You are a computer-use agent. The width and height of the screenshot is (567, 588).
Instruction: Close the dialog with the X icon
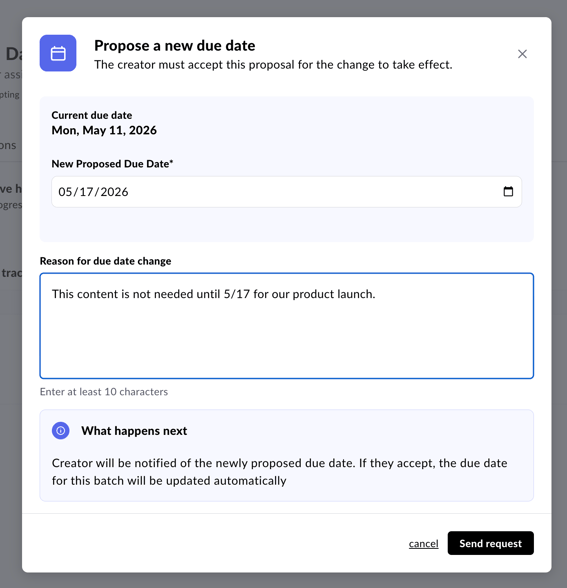(522, 54)
